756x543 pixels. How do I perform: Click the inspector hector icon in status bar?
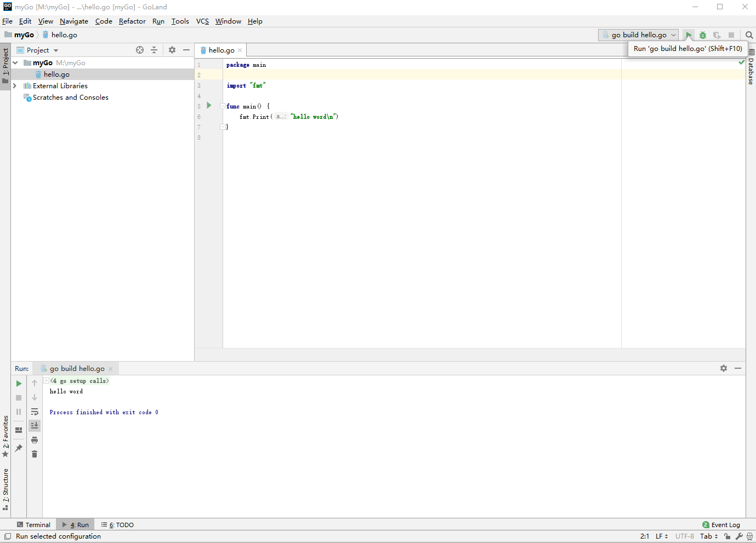(749, 536)
